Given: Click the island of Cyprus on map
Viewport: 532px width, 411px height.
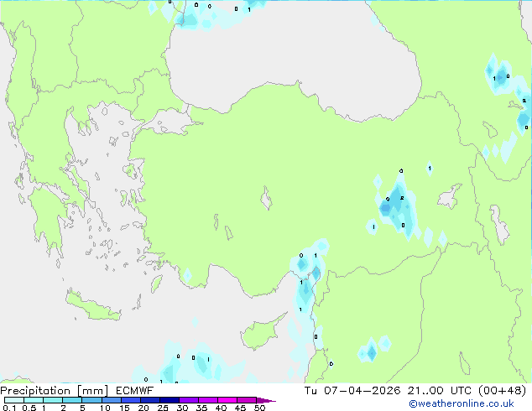Looking at the screenshot, I should [x=261, y=332].
